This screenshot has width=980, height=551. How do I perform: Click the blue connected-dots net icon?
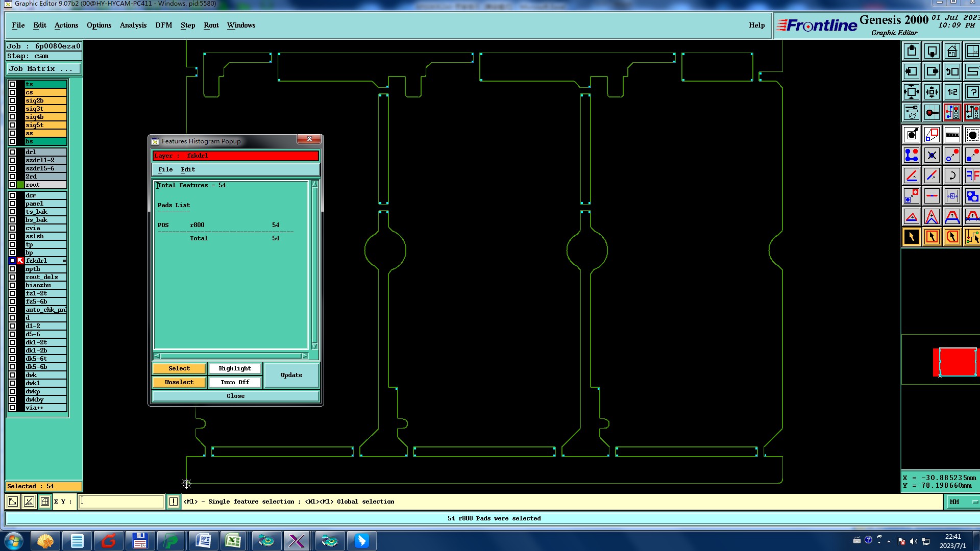coord(912,155)
